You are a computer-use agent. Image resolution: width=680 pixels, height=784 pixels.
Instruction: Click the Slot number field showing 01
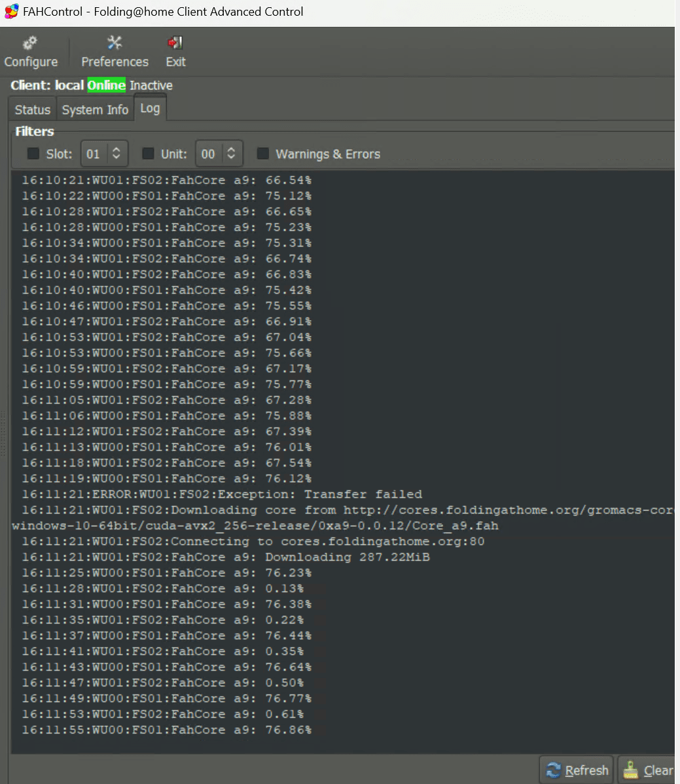[x=94, y=154]
